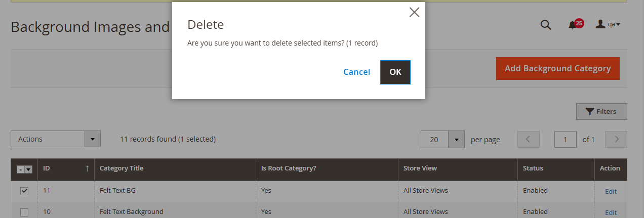The width and height of the screenshot is (644, 218).
Task: Confirm deletion with the OK button
Action: click(395, 72)
